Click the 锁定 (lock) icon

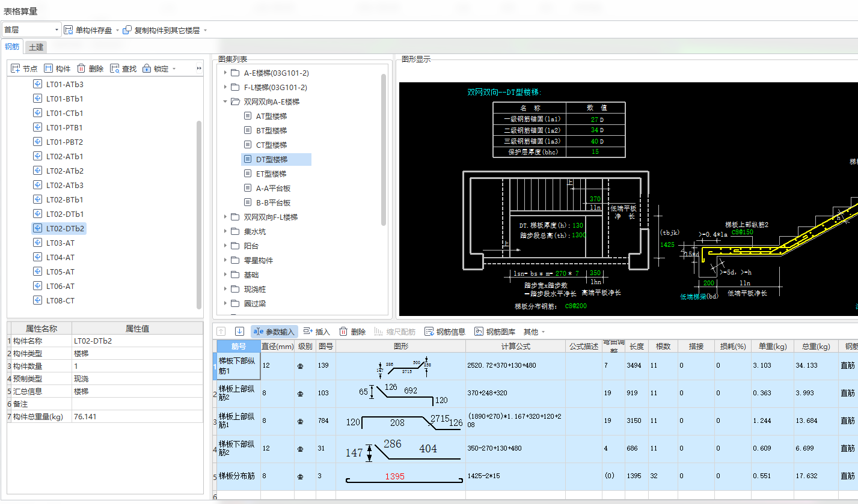147,69
